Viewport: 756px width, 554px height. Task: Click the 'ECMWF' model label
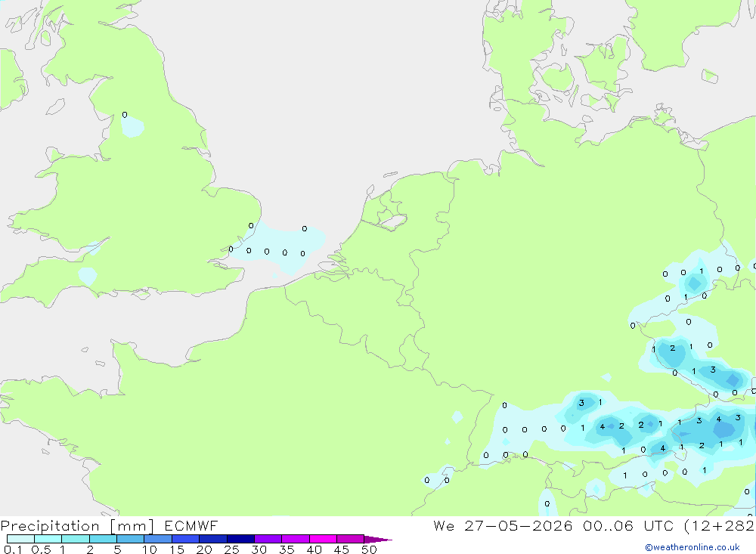coord(191,525)
